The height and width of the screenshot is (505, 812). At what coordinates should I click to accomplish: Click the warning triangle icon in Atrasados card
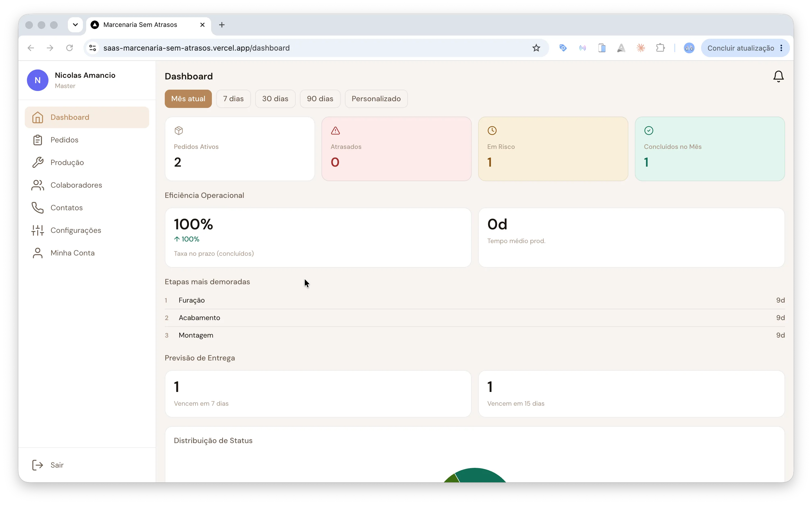pos(335,131)
